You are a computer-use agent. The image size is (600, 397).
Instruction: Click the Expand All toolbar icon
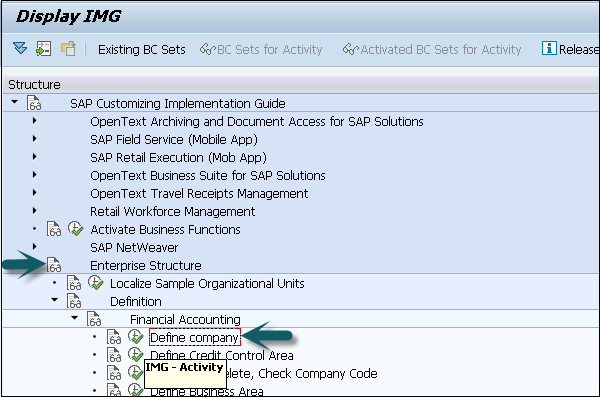click(20, 49)
